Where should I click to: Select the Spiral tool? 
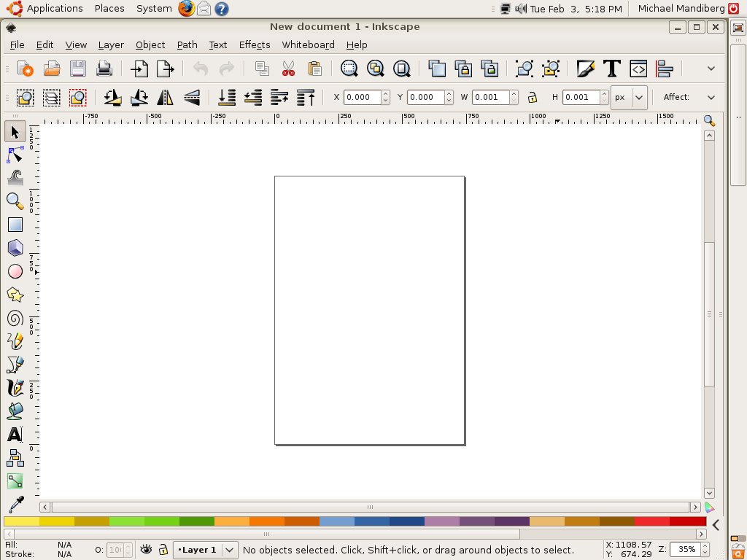15,319
